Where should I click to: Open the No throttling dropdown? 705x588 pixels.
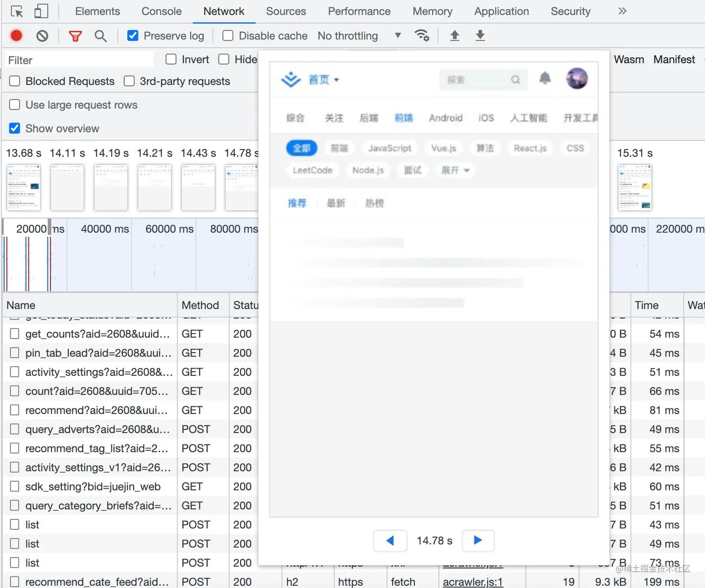359,36
